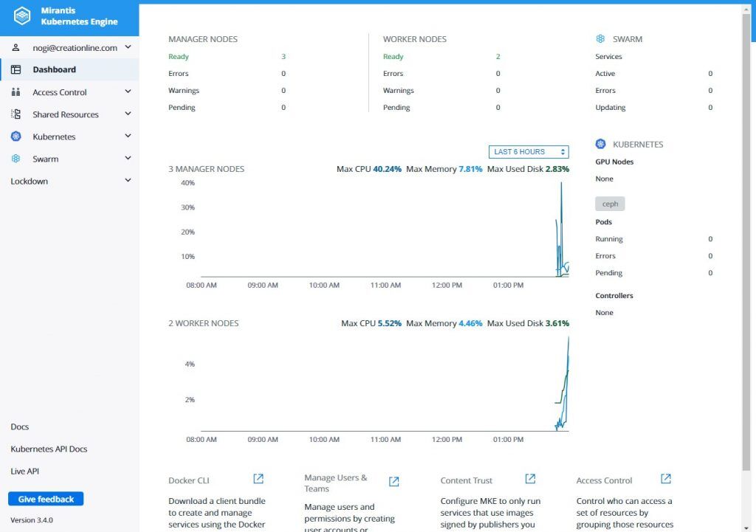Open the Kubernetes API Docs link
This screenshot has height=532, width=756.
coord(49,449)
